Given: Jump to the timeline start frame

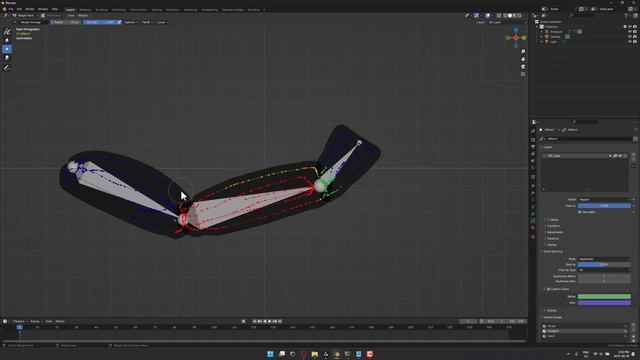Looking at the screenshot, I should coord(254,321).
